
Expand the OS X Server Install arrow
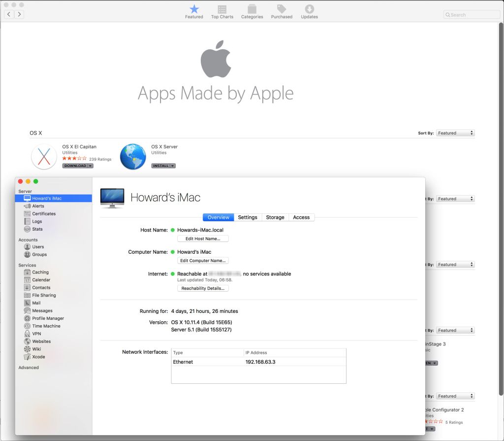pyautogui.click(x=172, y=166)
